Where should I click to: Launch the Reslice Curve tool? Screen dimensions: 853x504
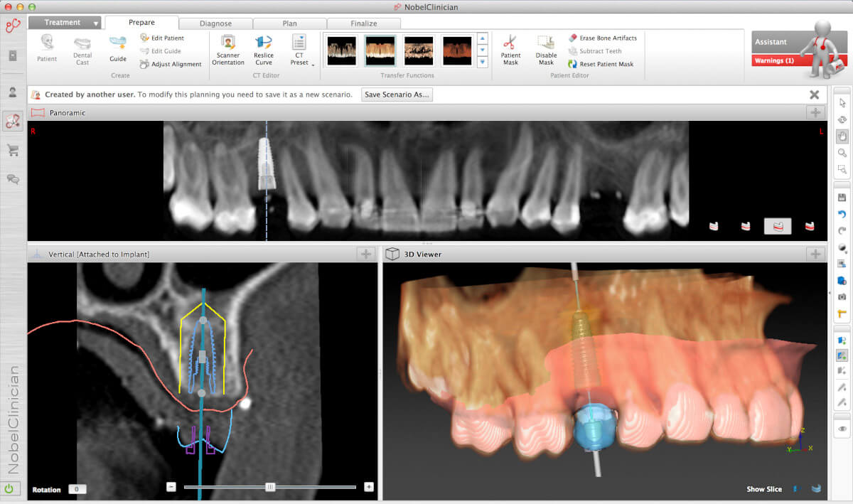tap(264, 50)
